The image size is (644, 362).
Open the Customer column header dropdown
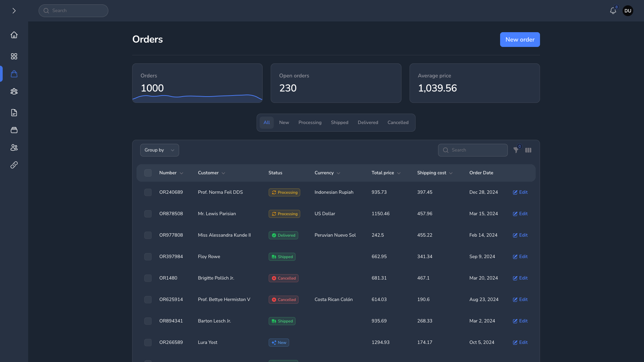(223, 173)
